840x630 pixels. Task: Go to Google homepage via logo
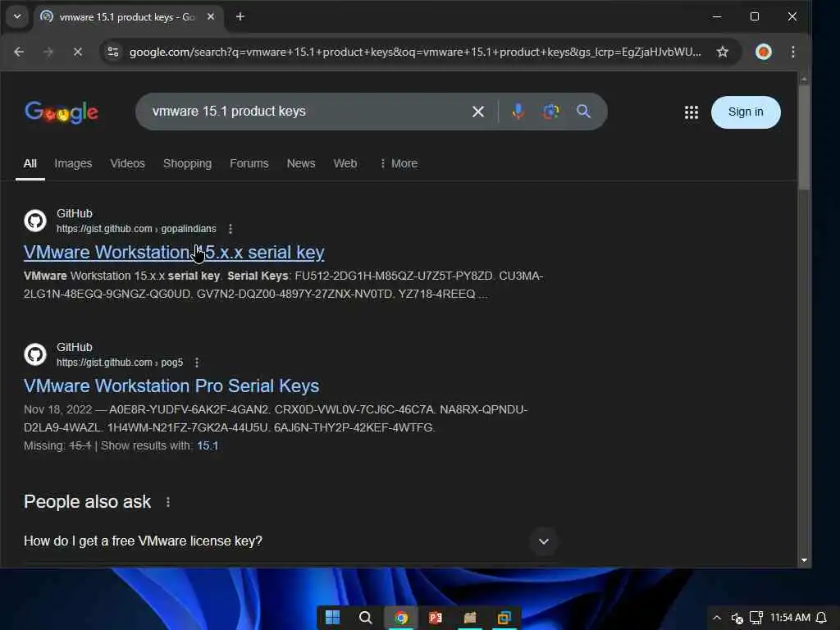[x=61, y=112]
